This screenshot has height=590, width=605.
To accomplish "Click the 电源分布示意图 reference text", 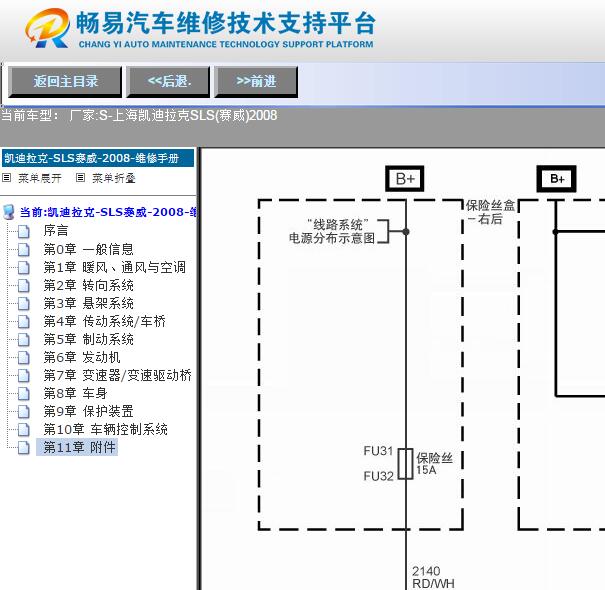I will click(x=332, y=238).
